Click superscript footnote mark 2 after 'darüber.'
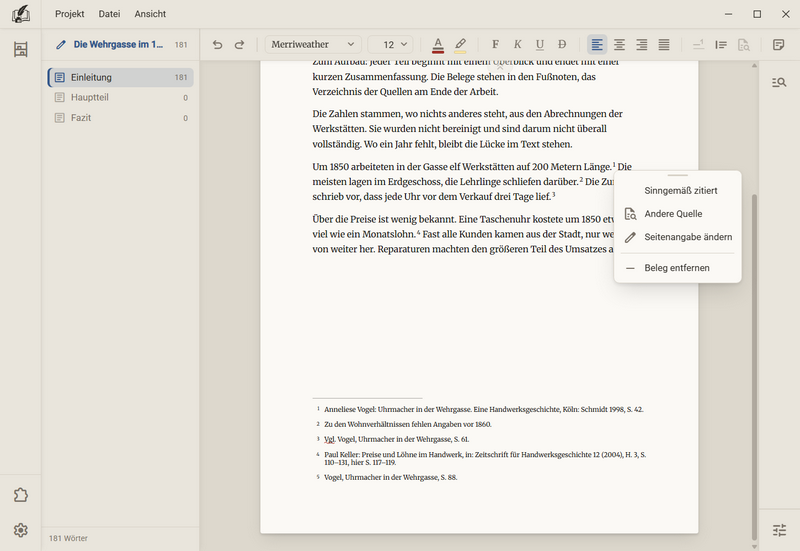This screenshot has width=800, height=551. (581, 180)
